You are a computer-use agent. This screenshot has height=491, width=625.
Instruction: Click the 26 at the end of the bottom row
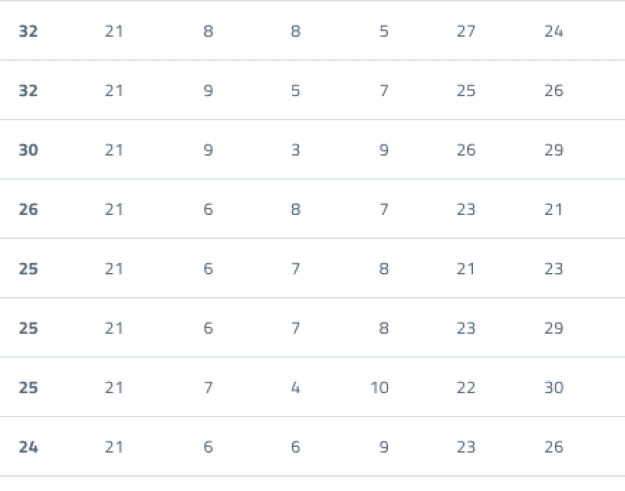click(x=554, y=447)
